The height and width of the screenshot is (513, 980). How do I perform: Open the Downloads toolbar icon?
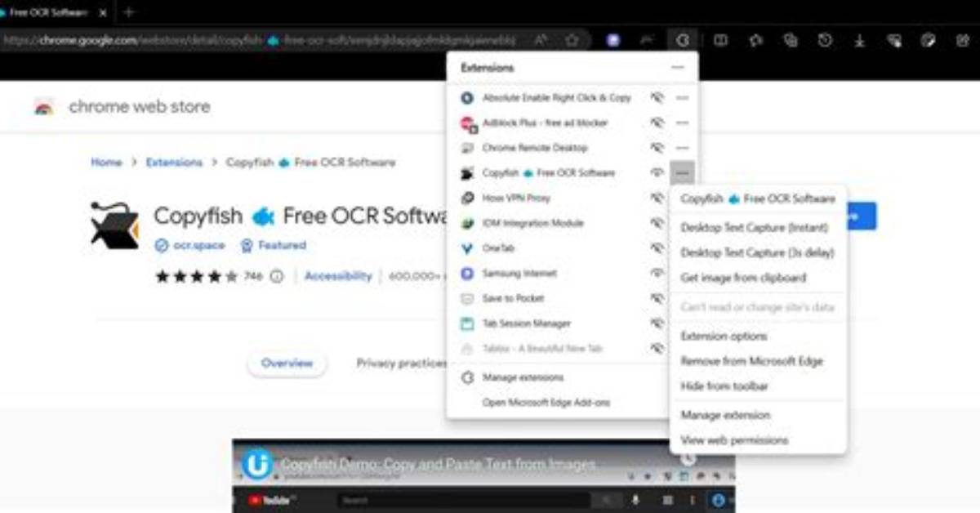pyautogui.click(x=859, y=40)
